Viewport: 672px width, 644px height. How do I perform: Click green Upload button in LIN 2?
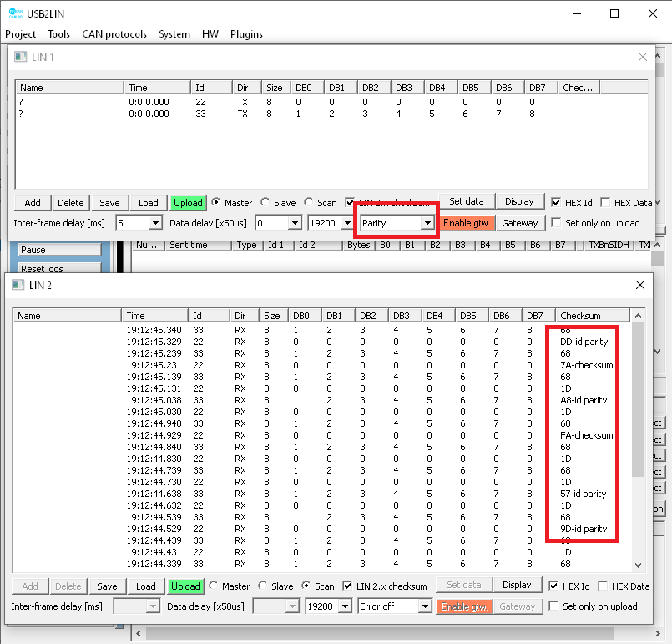pos(185,586)
